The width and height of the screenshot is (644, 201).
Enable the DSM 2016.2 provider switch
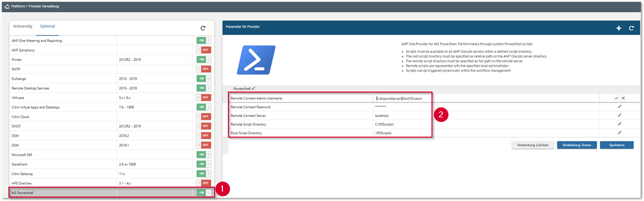(204, 136)
